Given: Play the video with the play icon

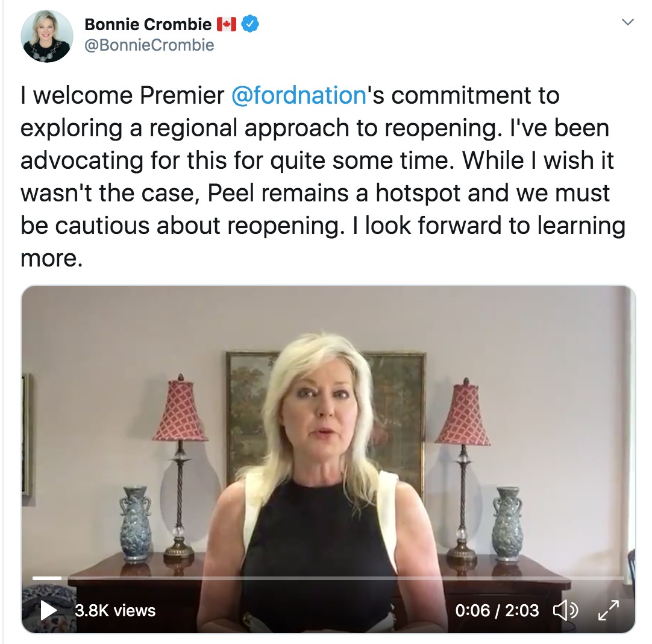Looking at the screenshot, I should (x=49, y=610).
